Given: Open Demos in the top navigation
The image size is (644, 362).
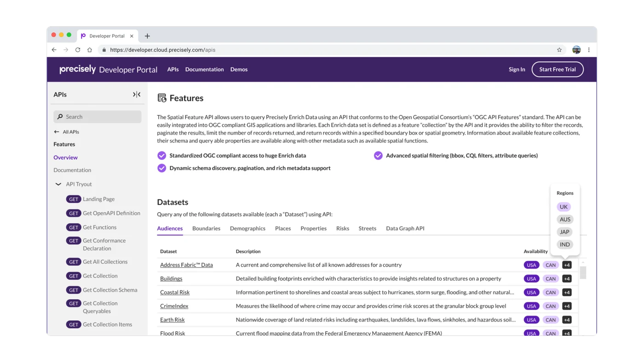Looking at the screenshot, I should pos(239,69).
